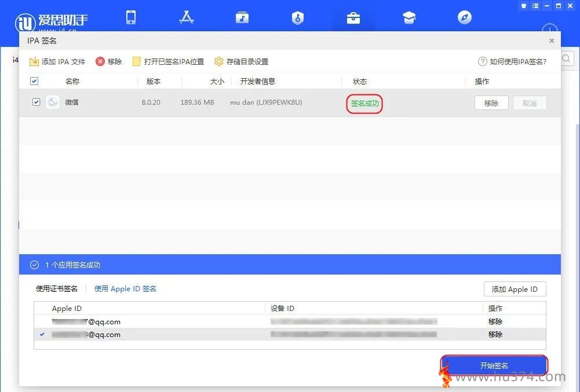This screenshot has width=580, height=392.
Task: Click the search magnifier in main window
Action: [x=567, y=58]
